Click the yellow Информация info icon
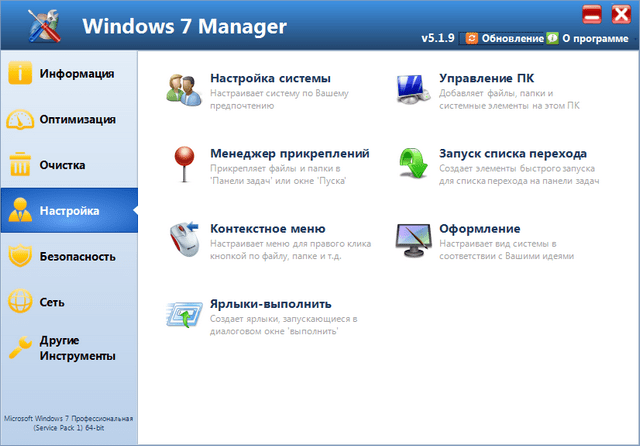 coord(20,73)
